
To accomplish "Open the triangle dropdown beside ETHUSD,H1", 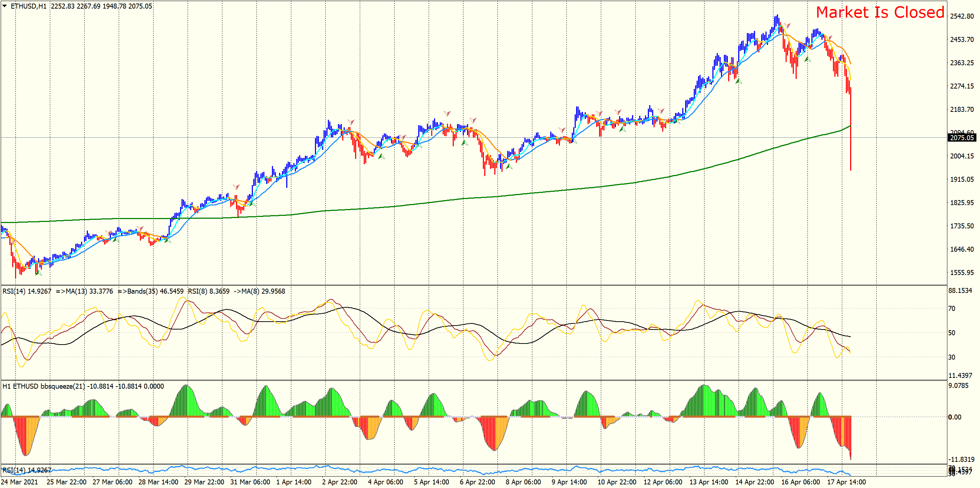I will coord(5,6).
